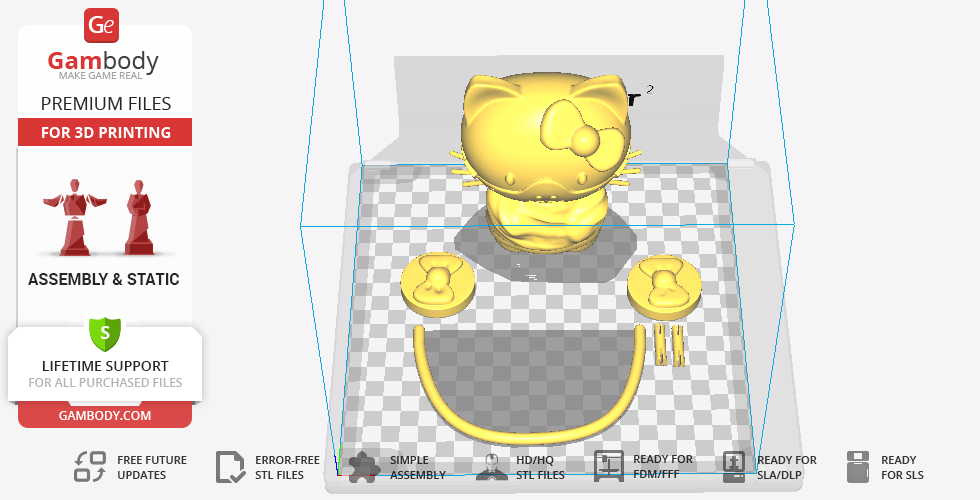The width and height of the screenshot is (980, 500).
Task: Click the Ready for SLA/DLP printer icon
Action: click(x=734, y=466)
